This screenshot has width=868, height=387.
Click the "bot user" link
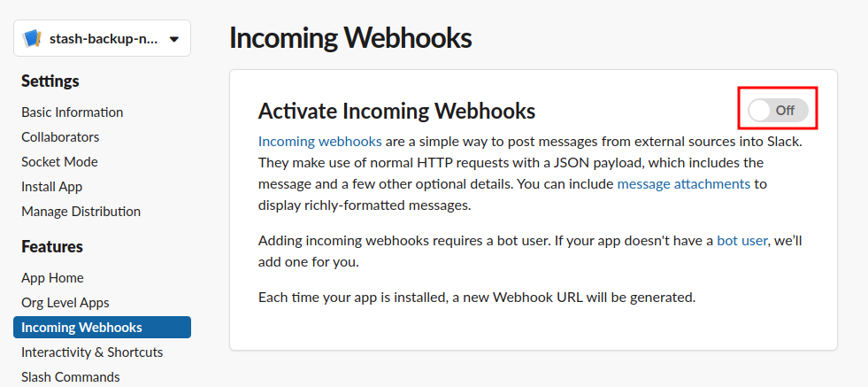coord(741,240)
